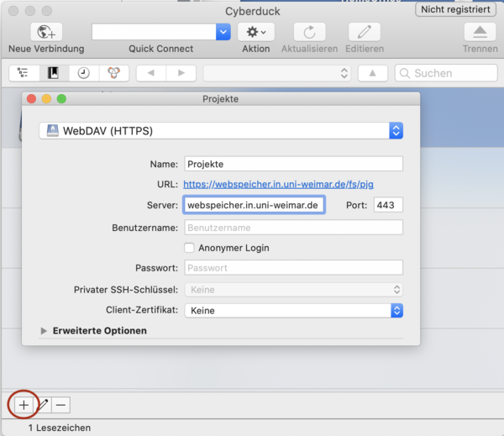Viewport: 504px width, 436px height.
Task: Click the Nicht registriert button
Action: (x=455, y=9)
